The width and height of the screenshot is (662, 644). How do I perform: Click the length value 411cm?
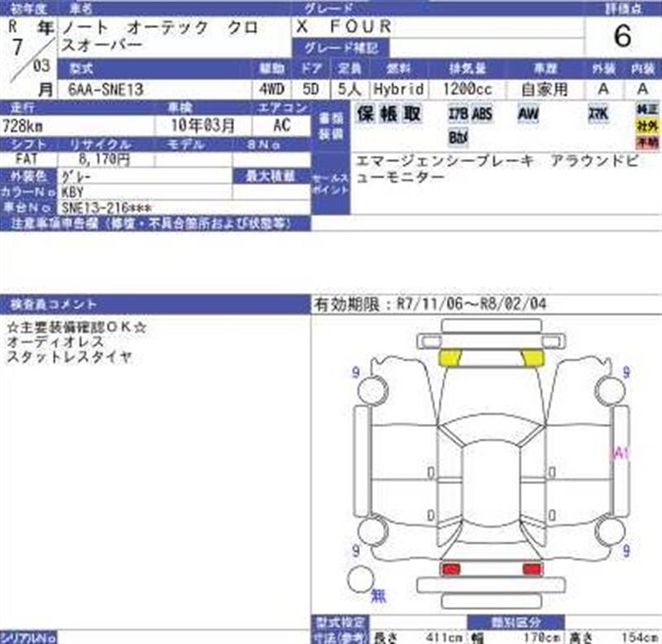[x=444, y=637]
